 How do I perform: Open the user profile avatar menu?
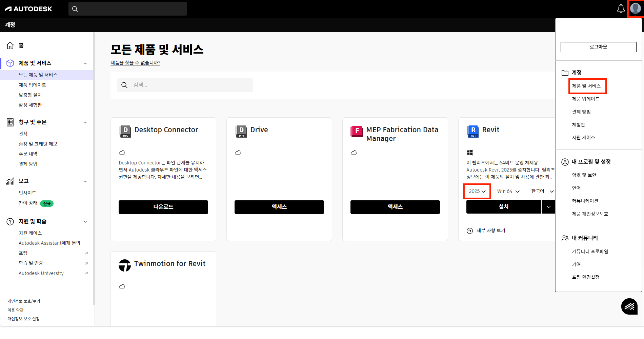pyautogui.click(x=635, y=9)
